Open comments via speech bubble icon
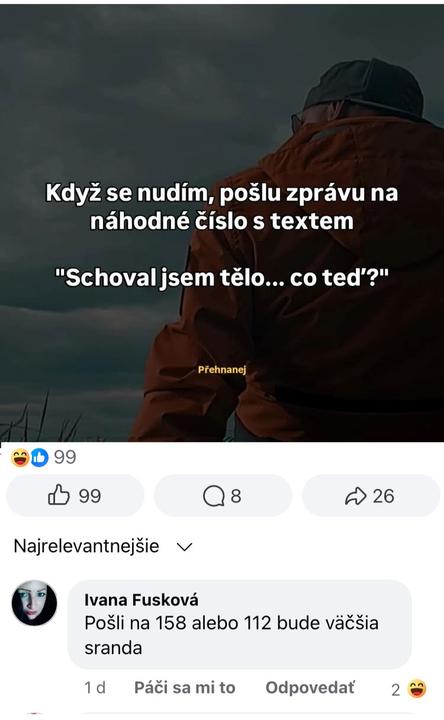 (x=214, y=496)
